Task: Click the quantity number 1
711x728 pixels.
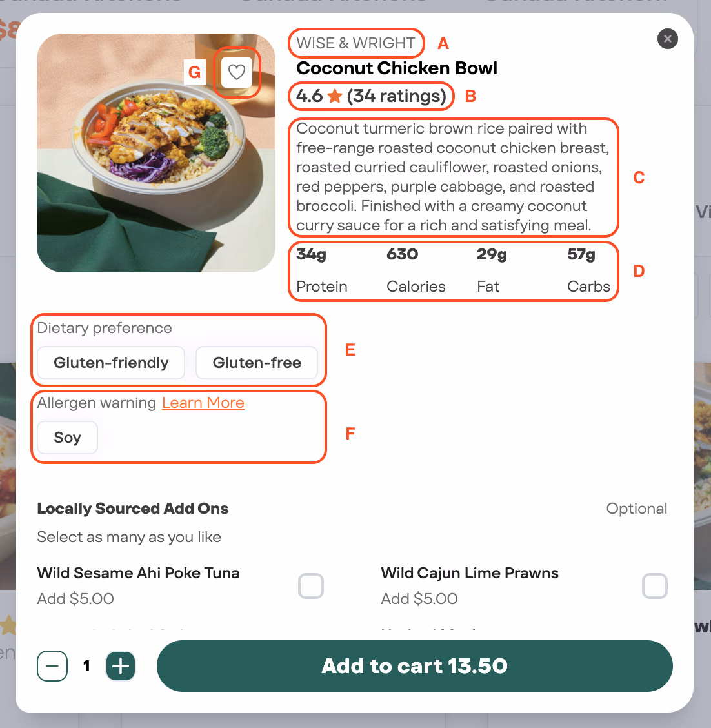Action: coord(86,666)
